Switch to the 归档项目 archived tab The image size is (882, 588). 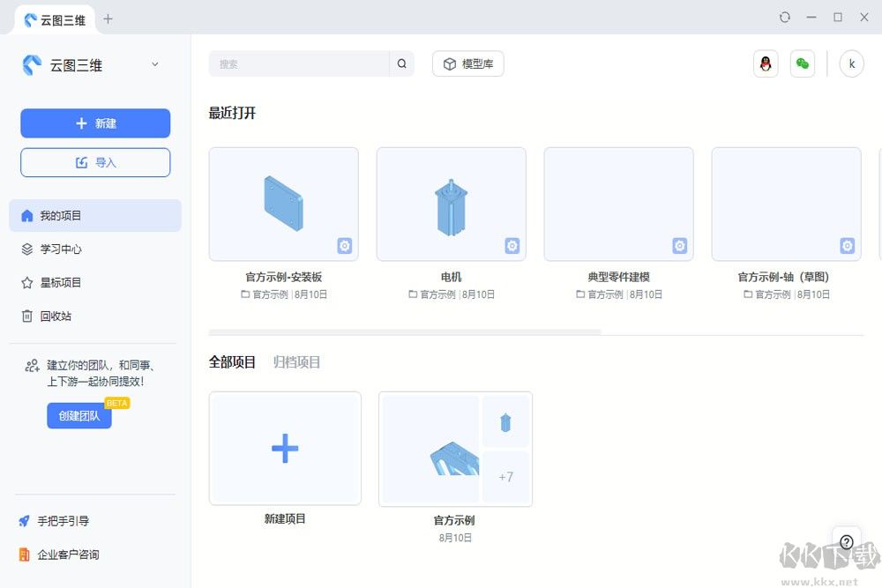[x=296, y=361]
